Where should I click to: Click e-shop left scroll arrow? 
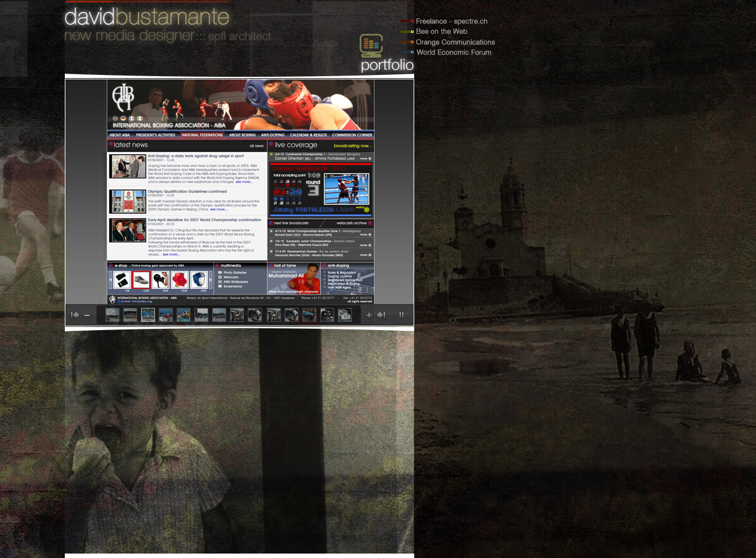tap(110, 280)
